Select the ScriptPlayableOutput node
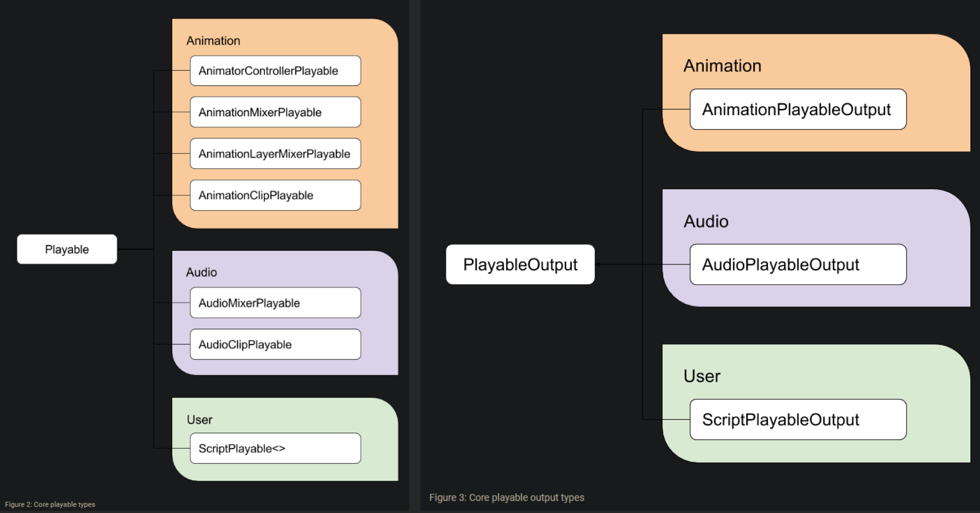 [x=798, y=420]
